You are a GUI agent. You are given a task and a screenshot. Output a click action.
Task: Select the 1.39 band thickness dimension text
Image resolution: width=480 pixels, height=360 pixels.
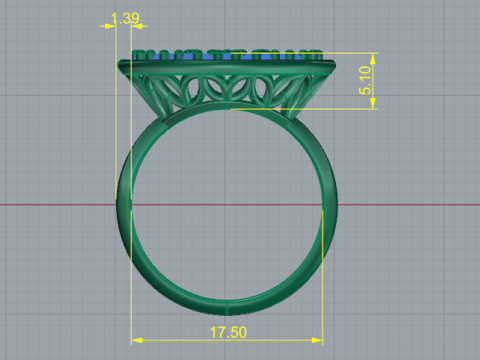125,19
